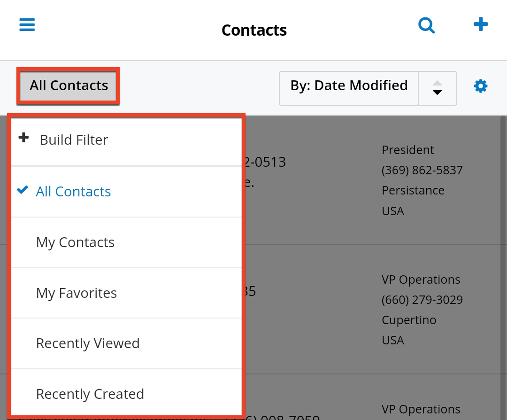Viewport: 507px width, 420px height.
Task: Click the search magnifier icon
Action: [x=426, y=25]
